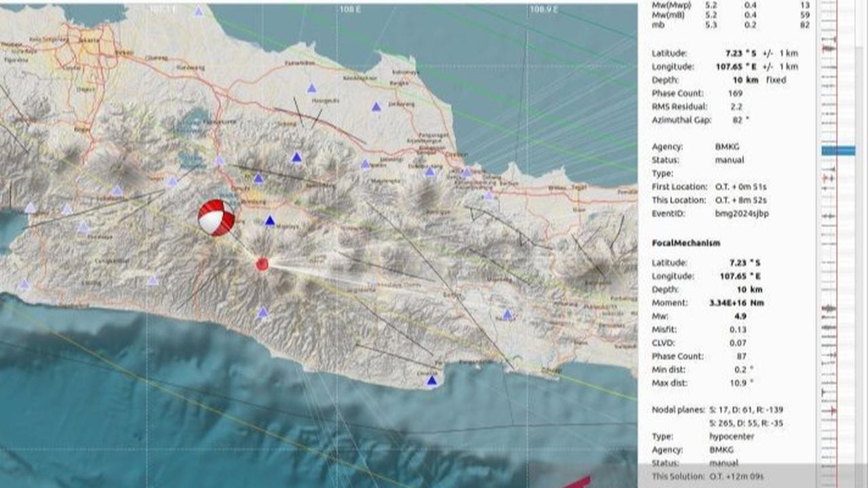Click the 'FocalMechanism' section heading

coord(686,243)
